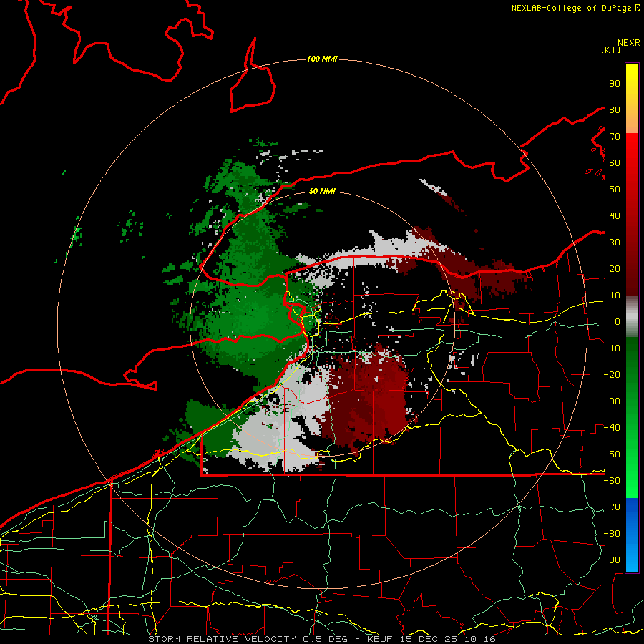Click the [KT] units label
Screen dimensions: 644x644
click(x=611, y=49)
